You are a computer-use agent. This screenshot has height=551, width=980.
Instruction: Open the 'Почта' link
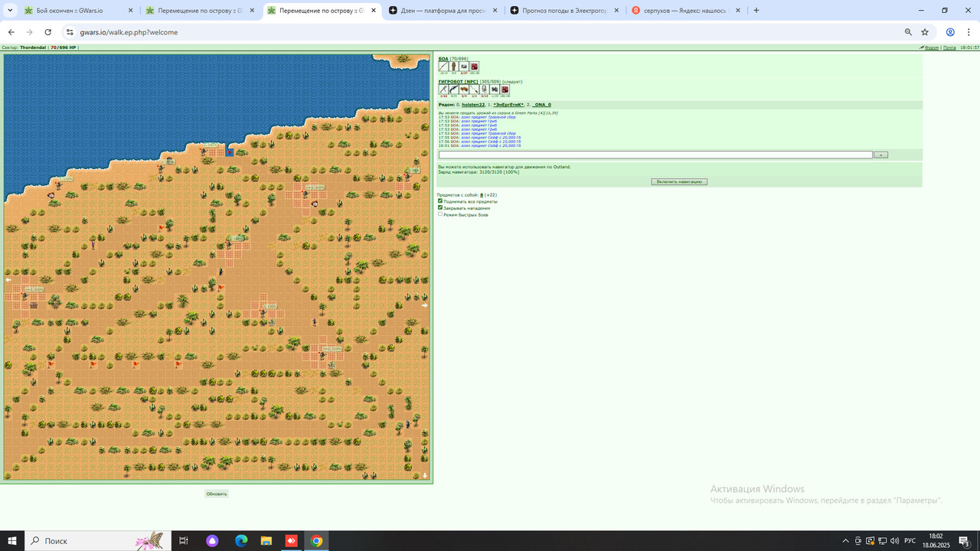click(x=949, y=47)
